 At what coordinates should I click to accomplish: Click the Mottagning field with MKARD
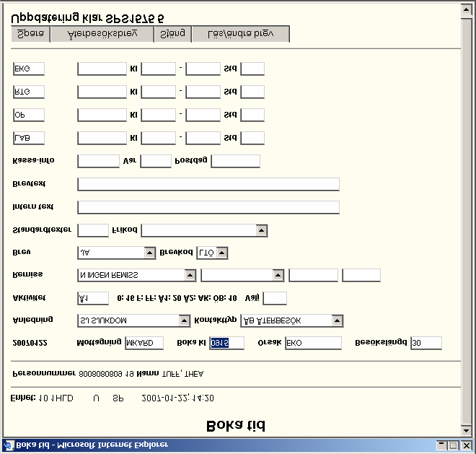pyautogui.click(x=144, y=343)
